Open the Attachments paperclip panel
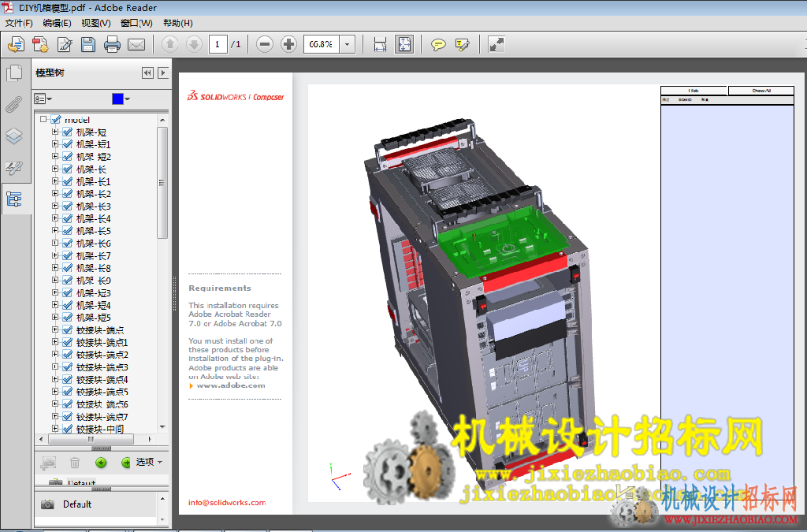Screen dimensions: 807x532 pyautogui.click(x=14, y=105)
